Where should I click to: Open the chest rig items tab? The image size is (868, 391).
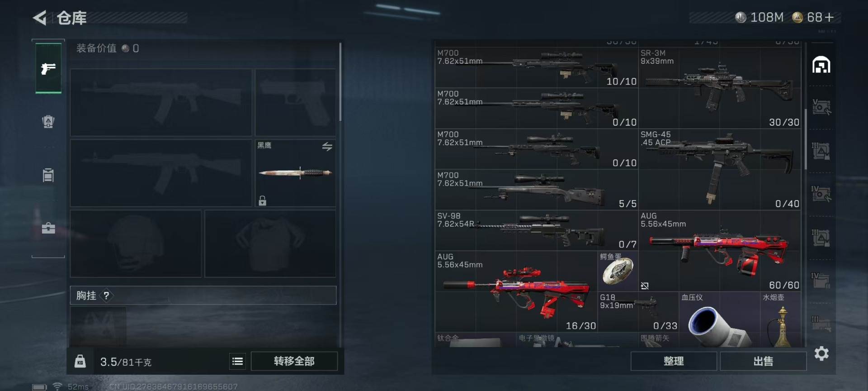48,175
